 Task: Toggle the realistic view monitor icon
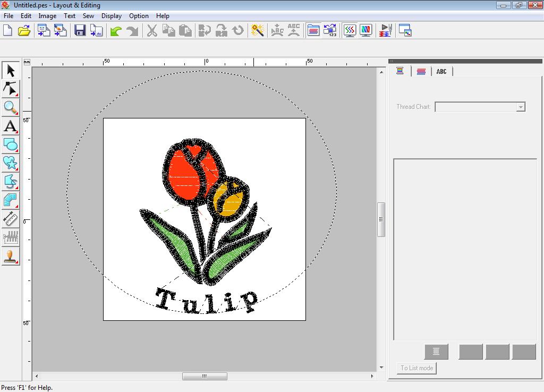click(367, 30)
